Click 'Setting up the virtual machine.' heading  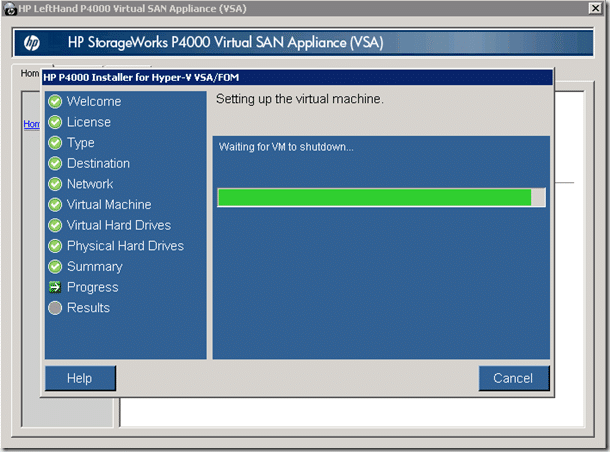pyautogui.click(x=300, y=99)
